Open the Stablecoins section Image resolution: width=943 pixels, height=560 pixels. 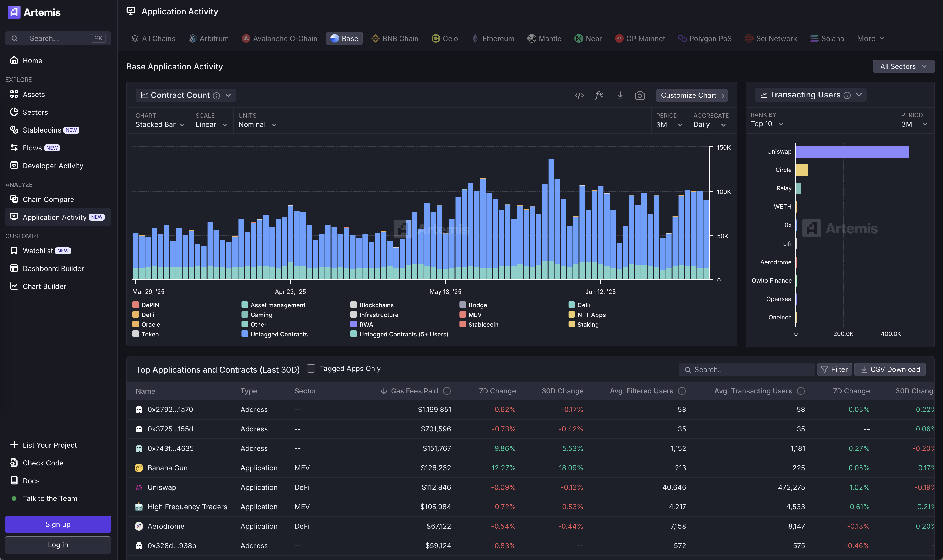42,130
